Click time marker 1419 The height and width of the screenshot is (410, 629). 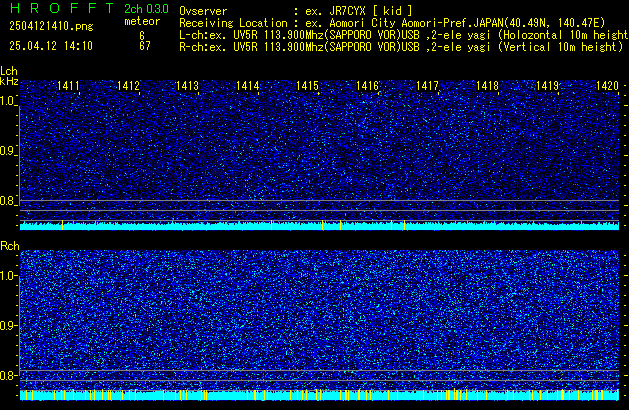(547, 86)
